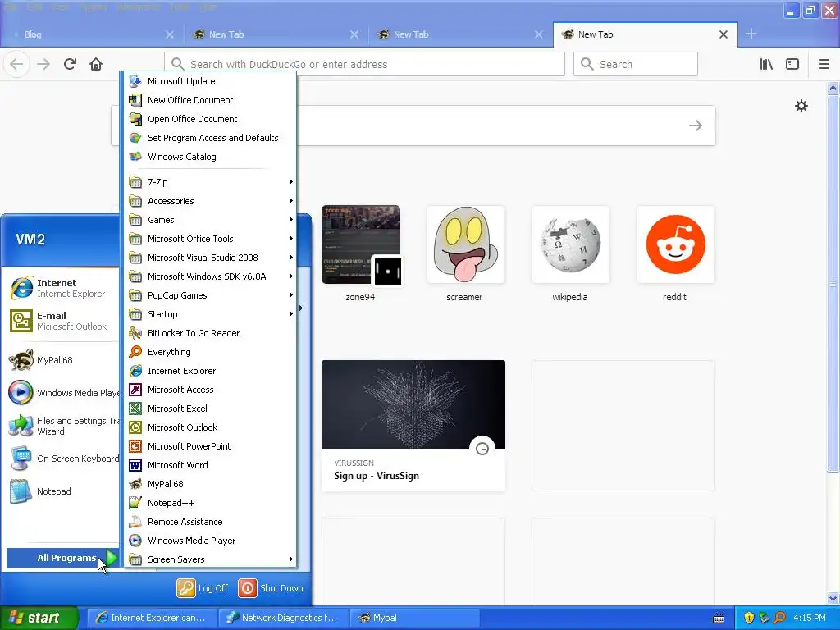Click the page search go arrow
The width and height of the screenshot is (840, 630).
coord(696,126)
